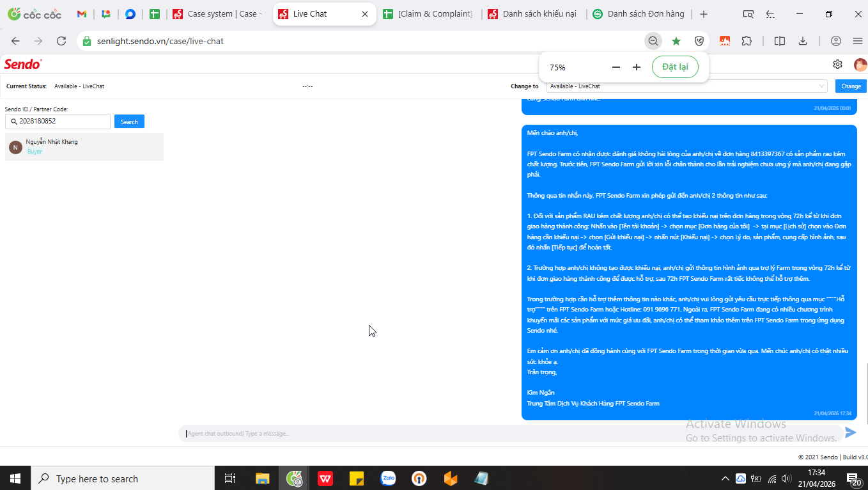
Task: Switch to Danh sách Đơn hàng tab
Action: click(639, 14)
